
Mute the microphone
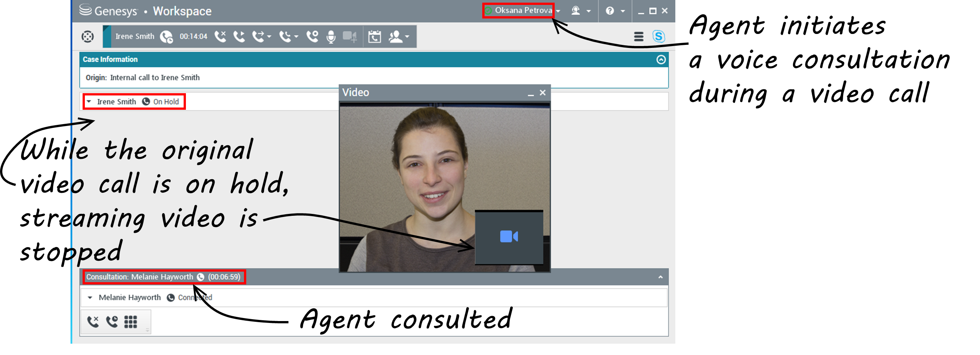tap(331, 37)
